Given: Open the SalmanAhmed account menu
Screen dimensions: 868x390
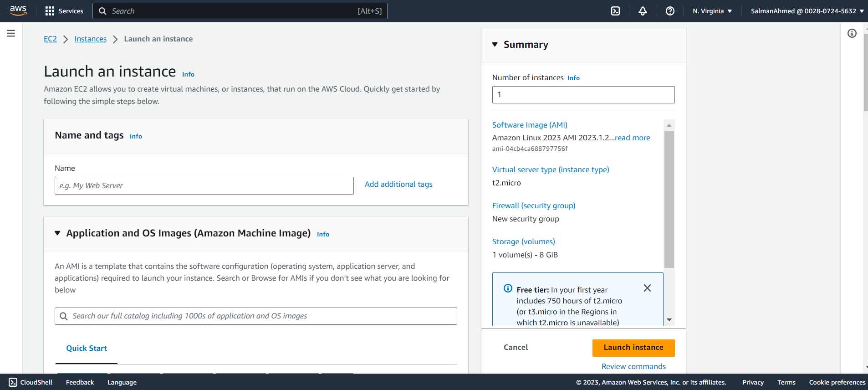Looking at the screenshot, I should 807,11.
